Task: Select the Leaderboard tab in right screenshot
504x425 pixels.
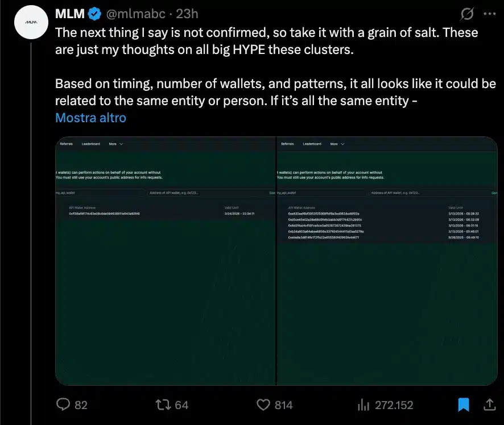Action: [x=312, y=144]
